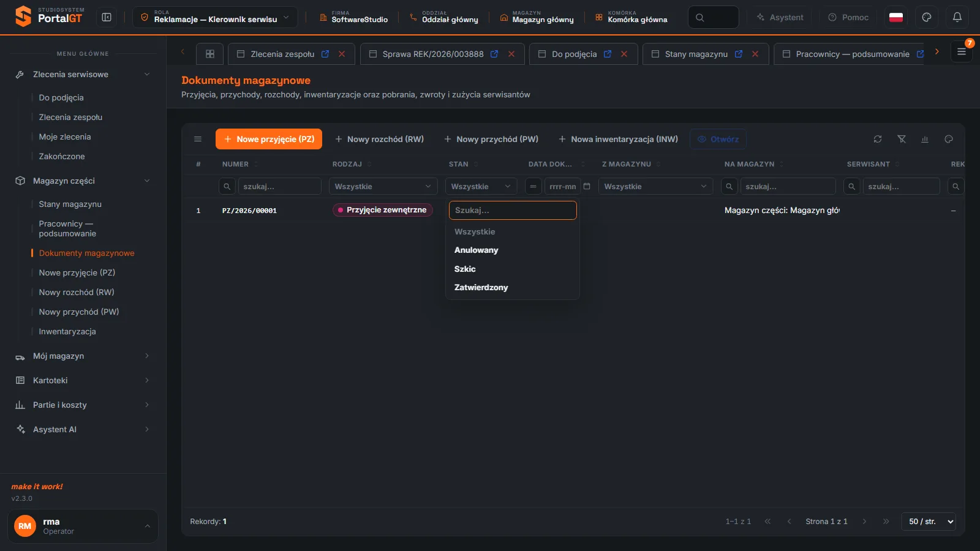Collapse the Zlecenia serwisowe menu section

(x=83, y=74)
